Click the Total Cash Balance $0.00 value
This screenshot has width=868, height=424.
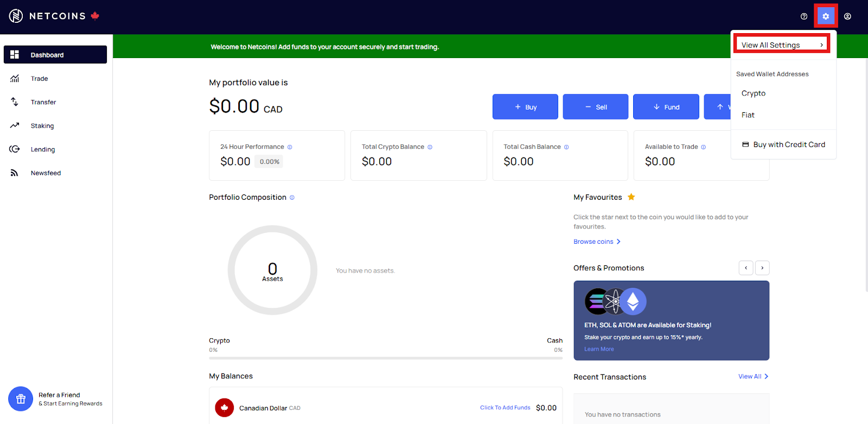pos(519,162)
